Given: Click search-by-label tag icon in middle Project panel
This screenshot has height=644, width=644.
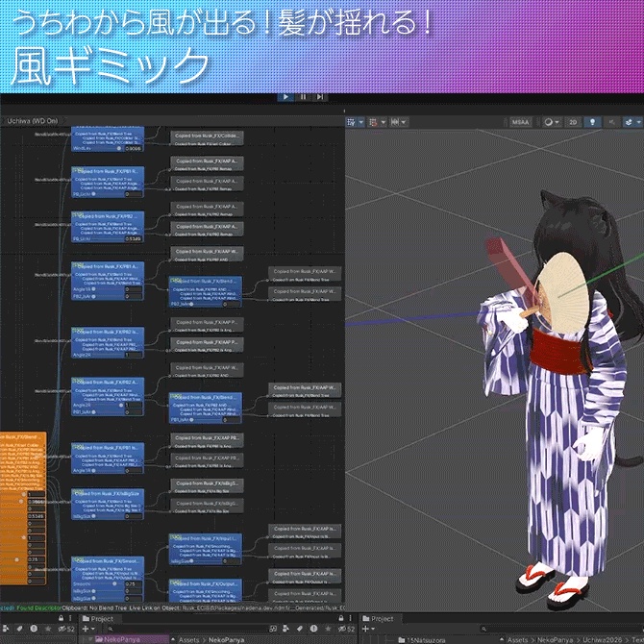Looking at the screenshot, I should click(299, 629).
